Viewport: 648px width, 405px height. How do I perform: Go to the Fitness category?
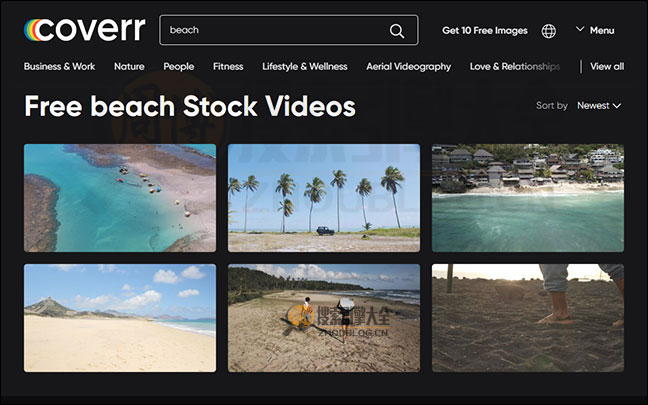[228, 67]
